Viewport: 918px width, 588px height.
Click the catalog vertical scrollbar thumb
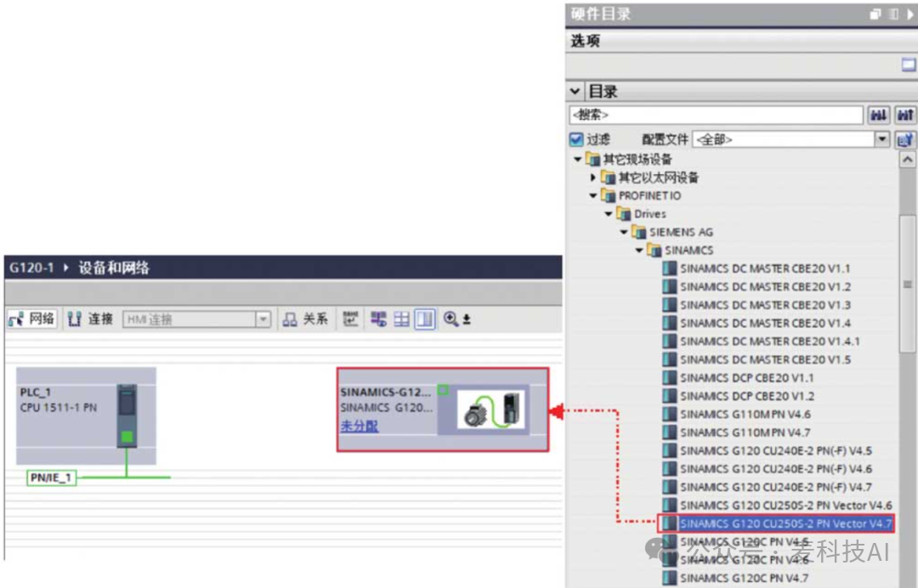[908, 284]
